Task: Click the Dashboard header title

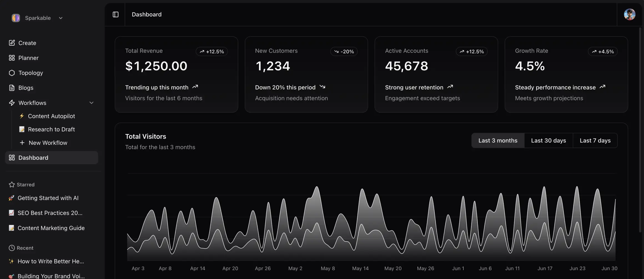Action: pyautogui.click(x=147, y=14)
